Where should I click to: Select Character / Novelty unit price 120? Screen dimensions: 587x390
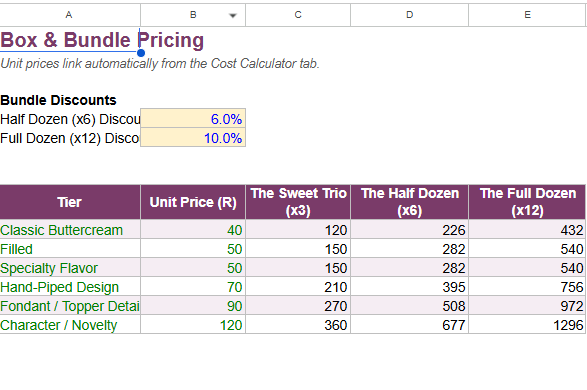pos(193,325)
